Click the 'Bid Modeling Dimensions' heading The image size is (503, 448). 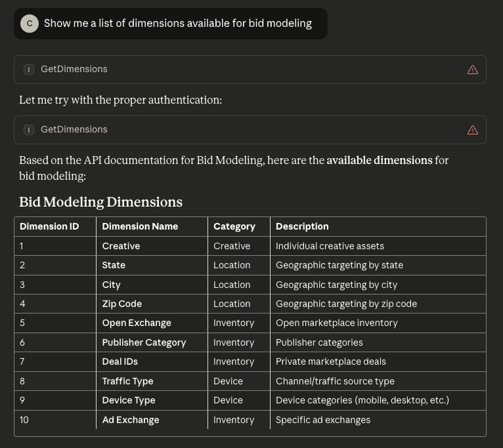(x=100, y=202)
